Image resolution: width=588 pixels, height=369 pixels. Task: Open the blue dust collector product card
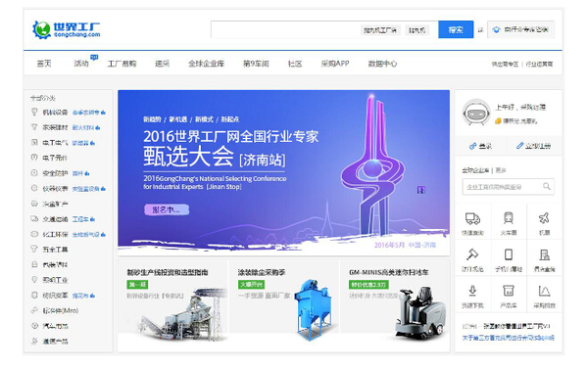click(283, 305)
